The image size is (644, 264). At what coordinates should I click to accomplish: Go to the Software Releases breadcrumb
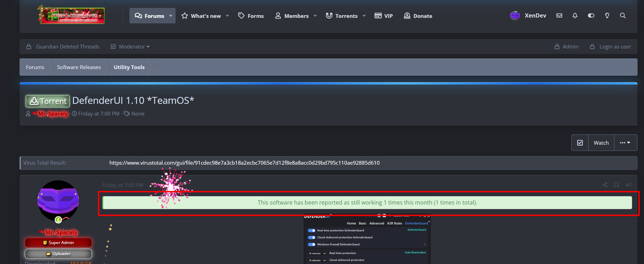(79, 67)
